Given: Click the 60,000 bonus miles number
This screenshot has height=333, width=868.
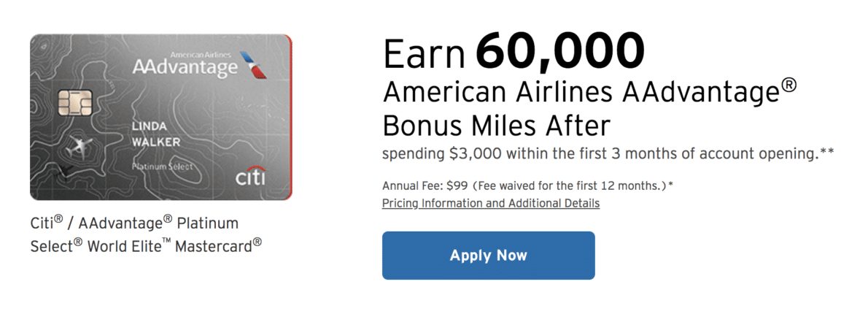Looking at the screenshot, I should (x=559, y=51).
